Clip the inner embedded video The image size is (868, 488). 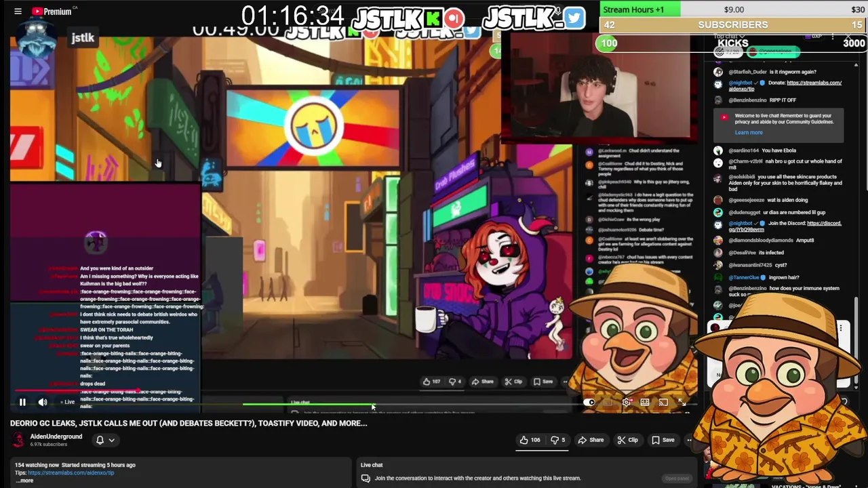click(x=513, y=382)
